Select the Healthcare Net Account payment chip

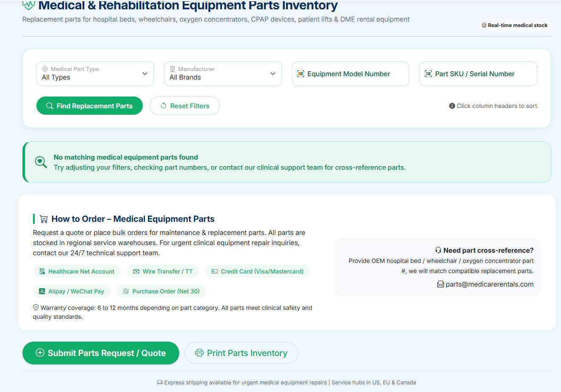click(x=77, y=271)
